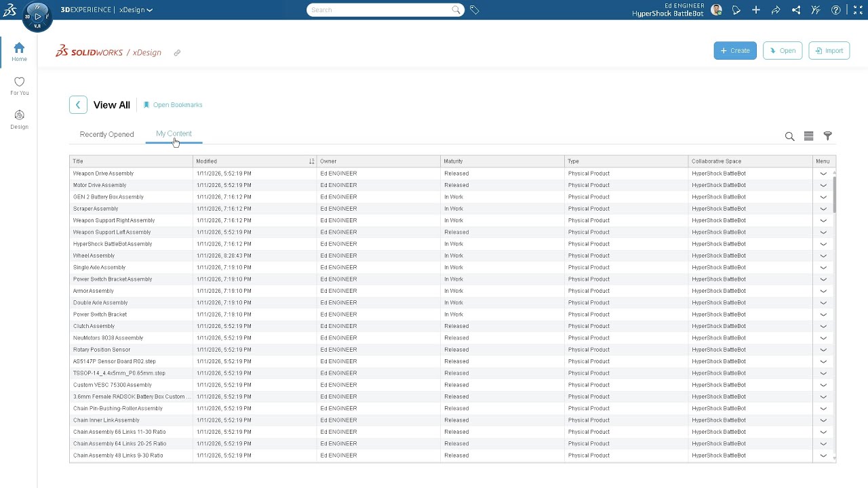
Task: Open the Design sidebar section
Action: tap(19, 120)
